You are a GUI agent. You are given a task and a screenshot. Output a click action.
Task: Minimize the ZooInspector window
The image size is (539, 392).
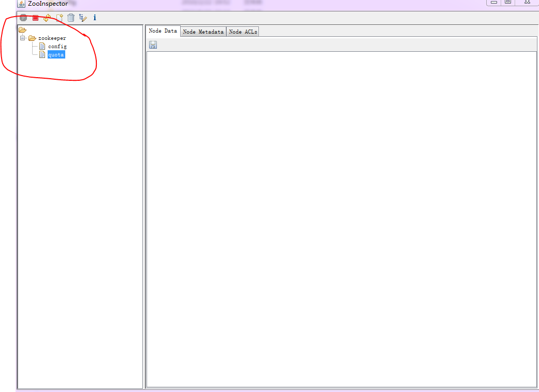[x=494, y=2]
